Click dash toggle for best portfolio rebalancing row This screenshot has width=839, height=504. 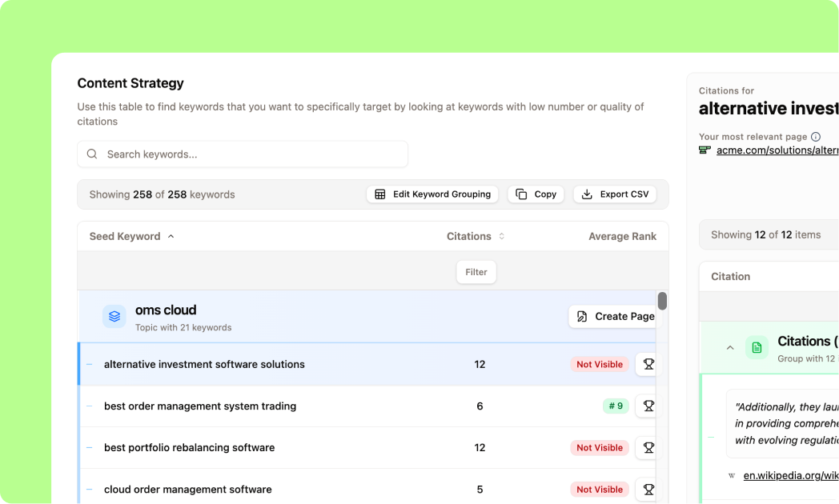click(x=90, y=448)
